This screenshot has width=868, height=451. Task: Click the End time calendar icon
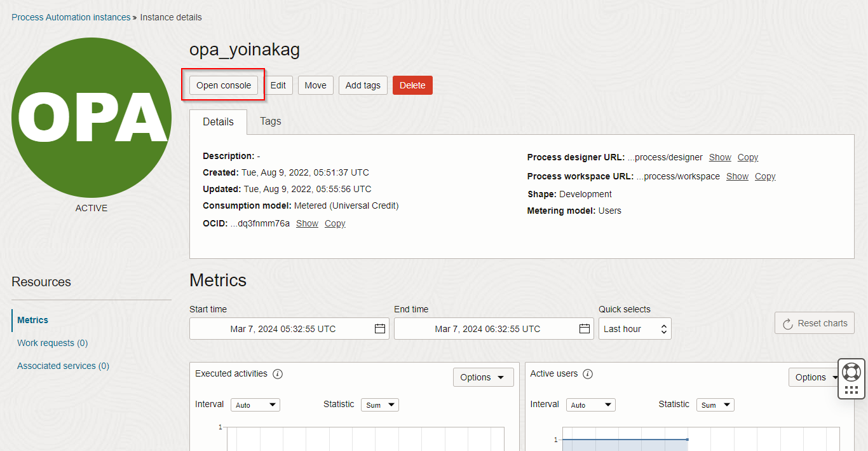point(585,329)
